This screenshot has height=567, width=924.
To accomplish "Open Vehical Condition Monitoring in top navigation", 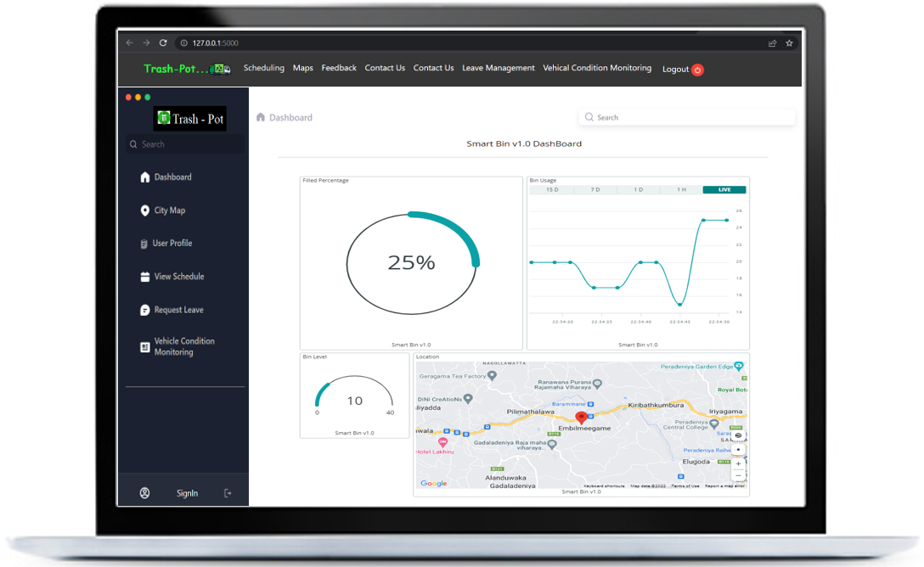I will pyautogui.click(x=597, y=68).
